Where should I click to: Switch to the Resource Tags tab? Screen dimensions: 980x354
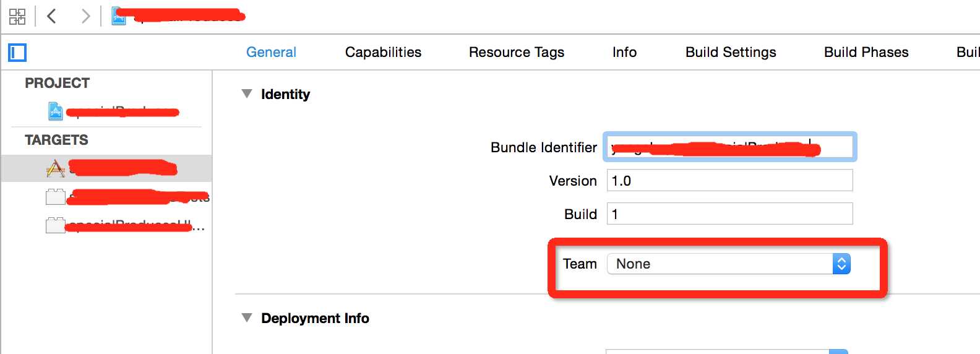pyautogui.click(x=517, y=53)
